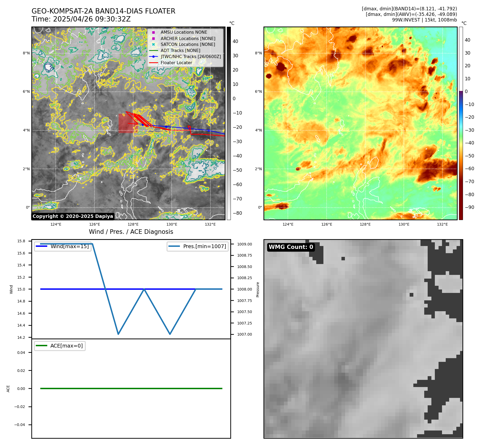Click the '[dmax, dmin](AWV)=(-35.426, -49.089)' text
481x448 pixels.
pyautogui.click(x=411, y=14)
